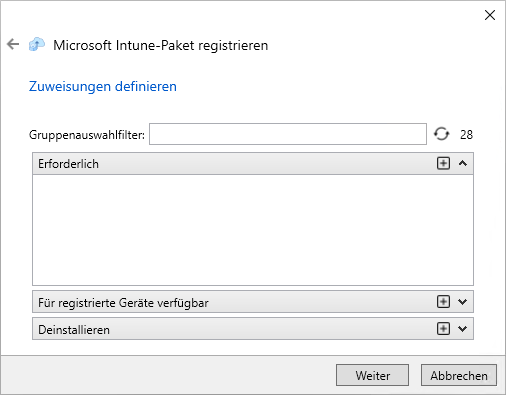Click the Weiter button
This screenshot has height=395, width=506.
click(x=372, y=375)
